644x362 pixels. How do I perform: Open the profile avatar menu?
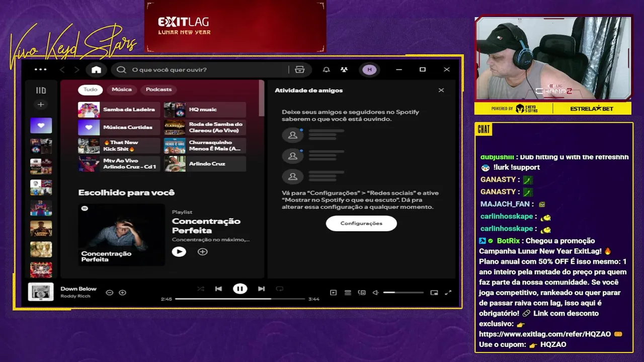[370, 69]
